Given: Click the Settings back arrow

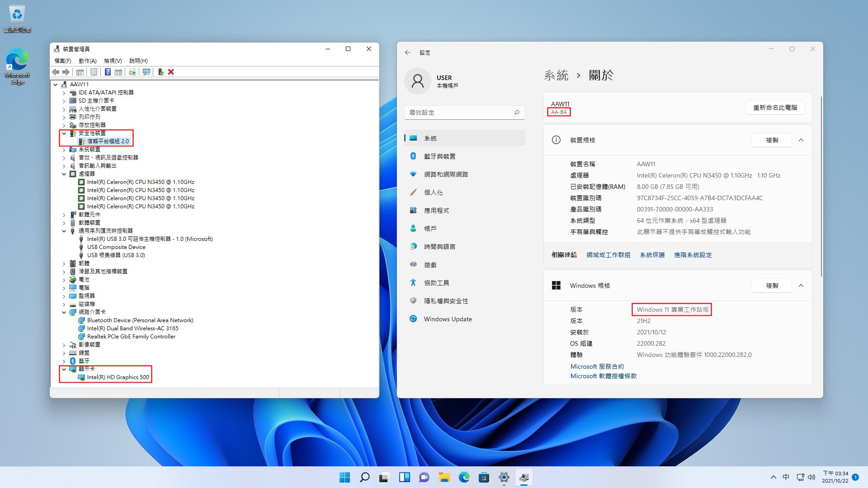Looking at the screenshot, I should 407,52.
